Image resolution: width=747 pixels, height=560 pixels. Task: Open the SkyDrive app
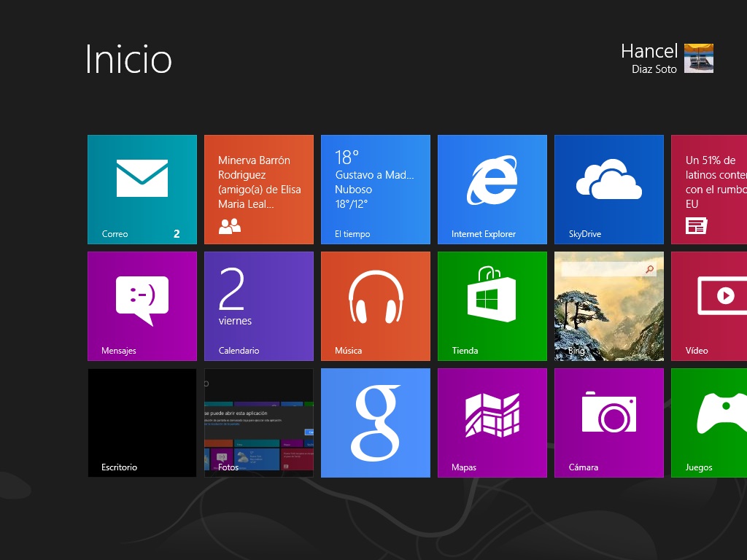(608, 189)
